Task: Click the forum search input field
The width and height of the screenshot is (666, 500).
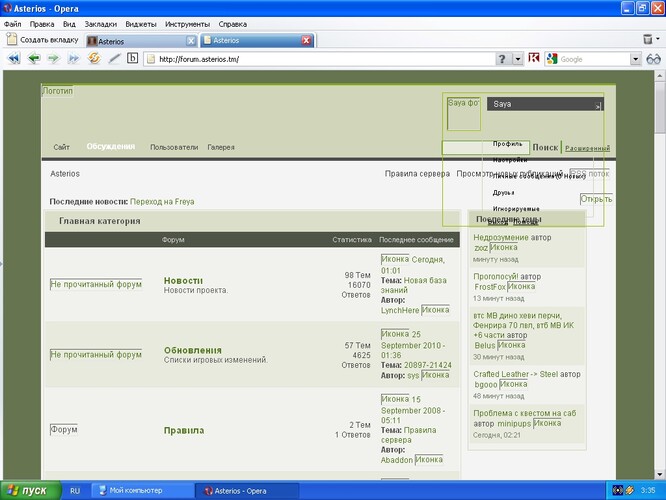Action: [486, 148]
